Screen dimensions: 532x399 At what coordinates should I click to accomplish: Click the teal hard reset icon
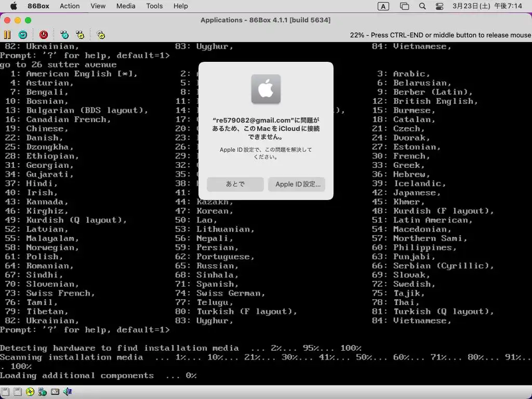[23, 35]
